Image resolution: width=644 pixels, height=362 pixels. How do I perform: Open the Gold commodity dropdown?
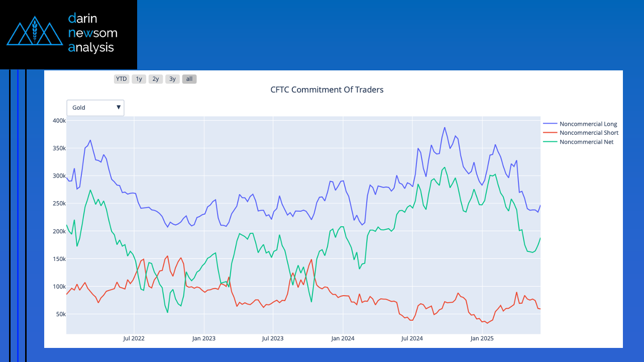tap(95, 108)
